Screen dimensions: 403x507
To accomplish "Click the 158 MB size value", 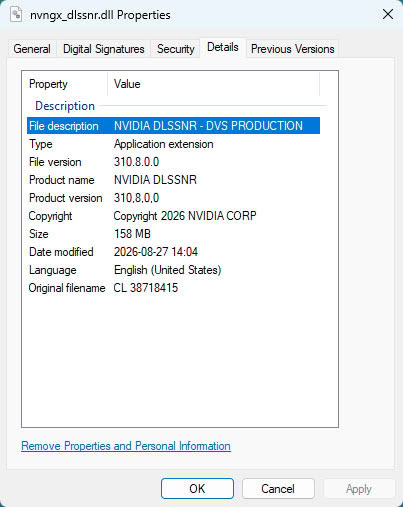I will 132,234.
